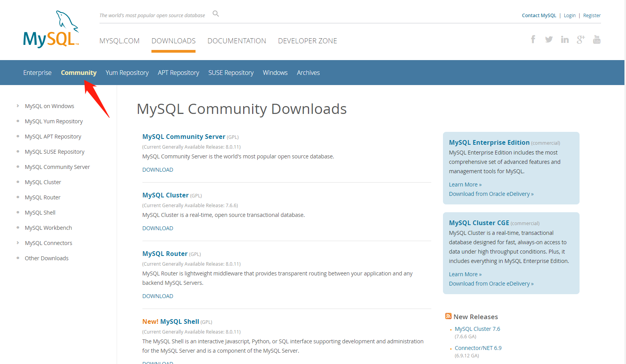Open Yum Repository submenu item

[127, 73]
